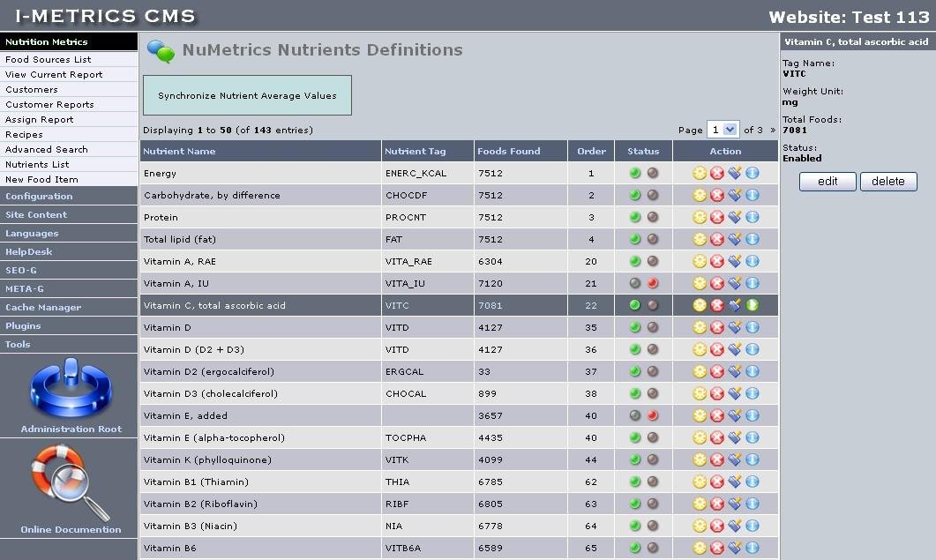This screenshot has width=936, height=560.
Task: Open the info icon for Vitamin C
Action: point(751,305)
